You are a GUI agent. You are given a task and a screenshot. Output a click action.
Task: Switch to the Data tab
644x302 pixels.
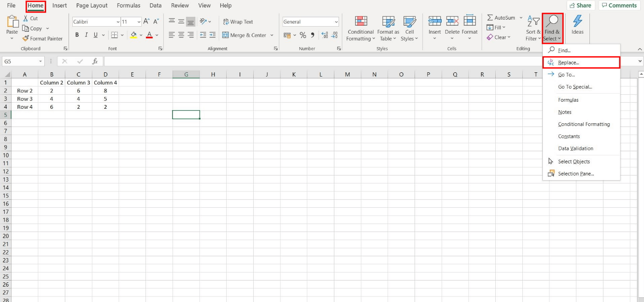click(x=156, y=6)
